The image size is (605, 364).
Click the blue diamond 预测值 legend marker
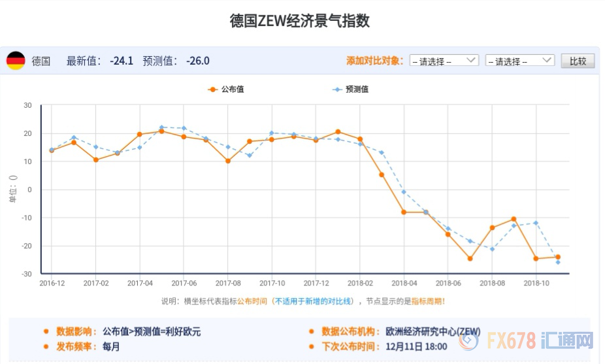point(336,90)
